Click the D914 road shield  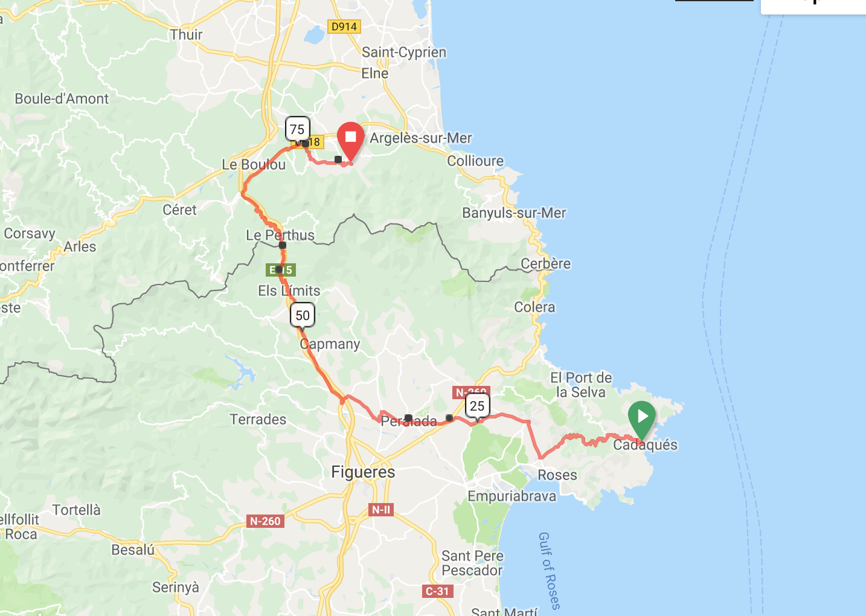[344, 27]
